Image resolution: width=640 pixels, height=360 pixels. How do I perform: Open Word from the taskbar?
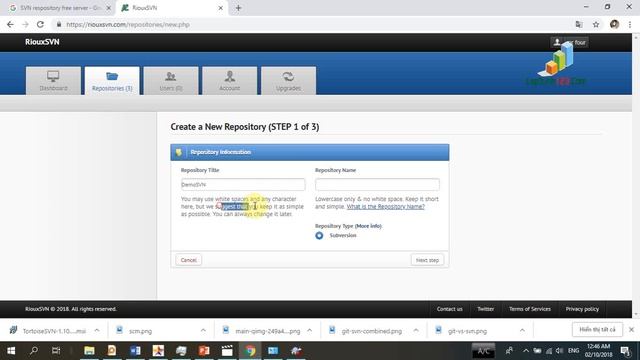tap(135, 351)
